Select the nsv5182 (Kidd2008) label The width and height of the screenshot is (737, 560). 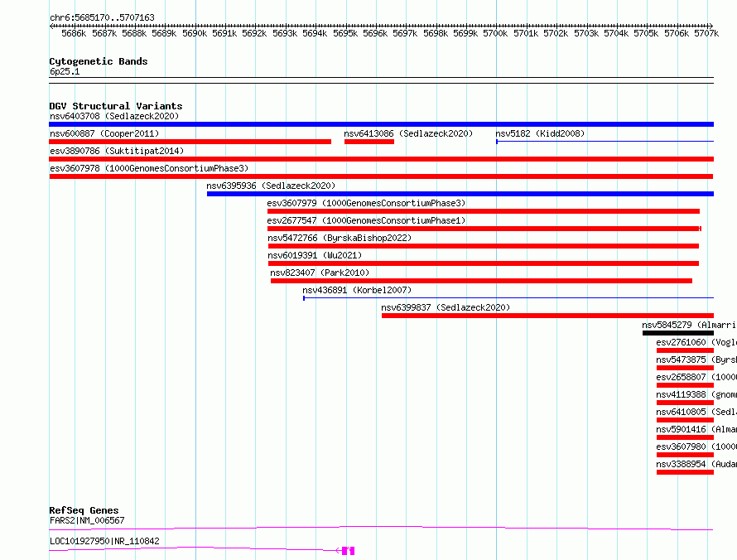click(x=540, y=133)
